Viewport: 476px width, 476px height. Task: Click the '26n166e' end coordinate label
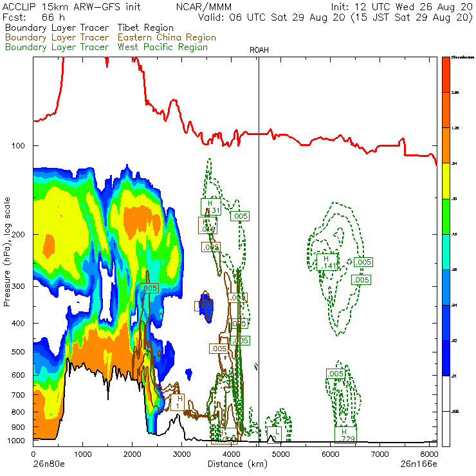tap(419, 464)
